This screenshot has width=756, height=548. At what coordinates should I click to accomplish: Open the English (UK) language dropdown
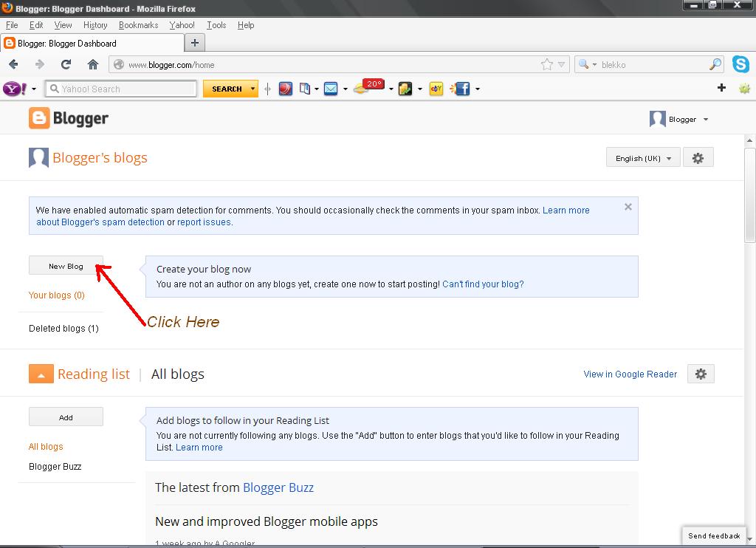(x=643, y=158)
